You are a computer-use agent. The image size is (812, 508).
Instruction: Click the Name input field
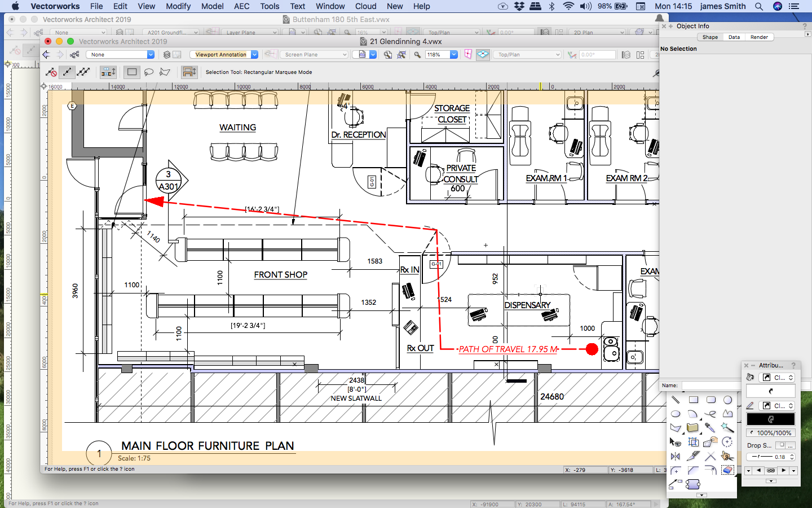point(710,386)
